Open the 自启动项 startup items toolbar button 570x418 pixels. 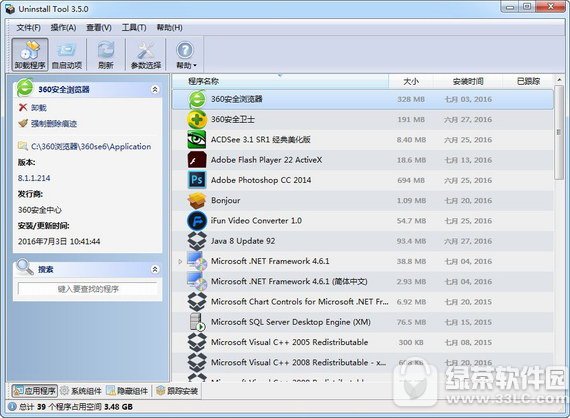[67, 55]
